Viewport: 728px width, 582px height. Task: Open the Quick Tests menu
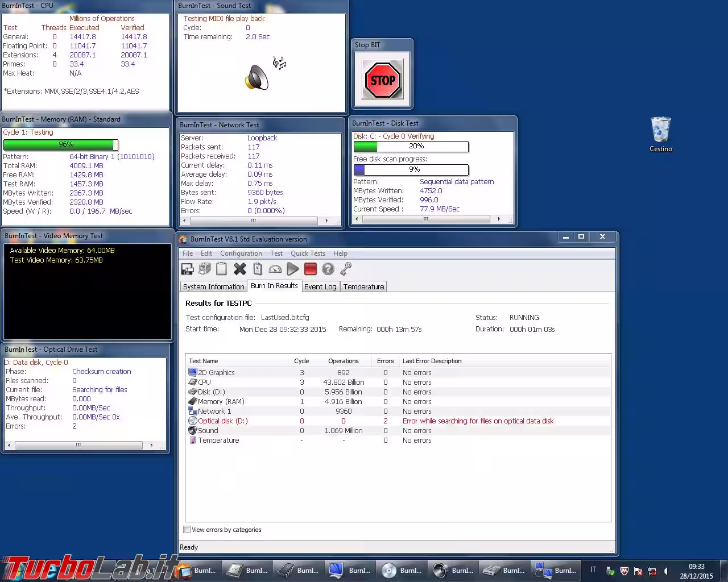click(308, 253)
